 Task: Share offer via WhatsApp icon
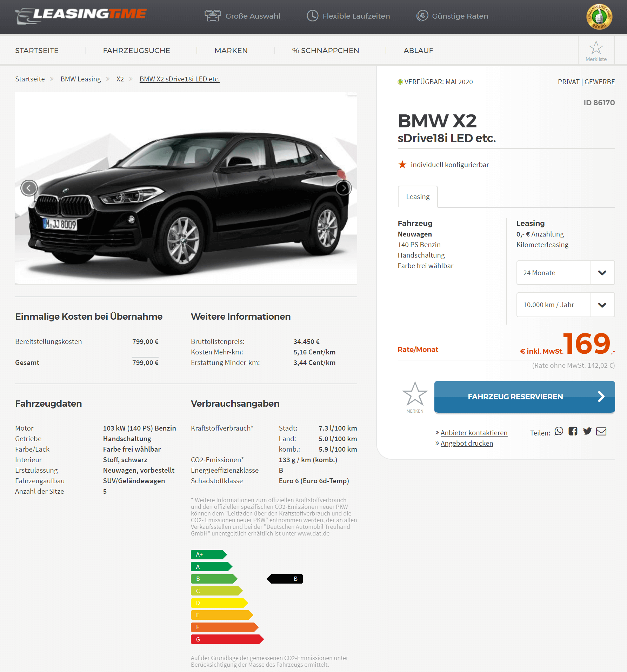(559, 431)
